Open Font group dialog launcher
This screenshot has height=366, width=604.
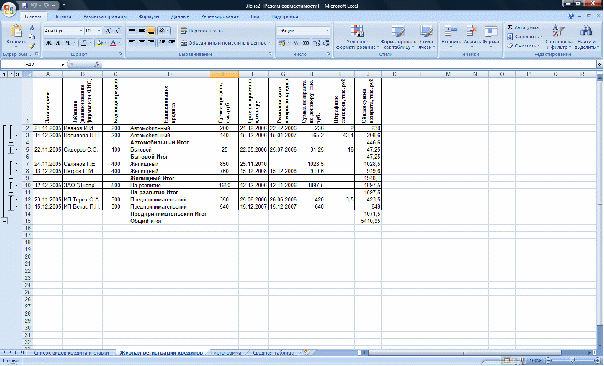click(121, 54)
